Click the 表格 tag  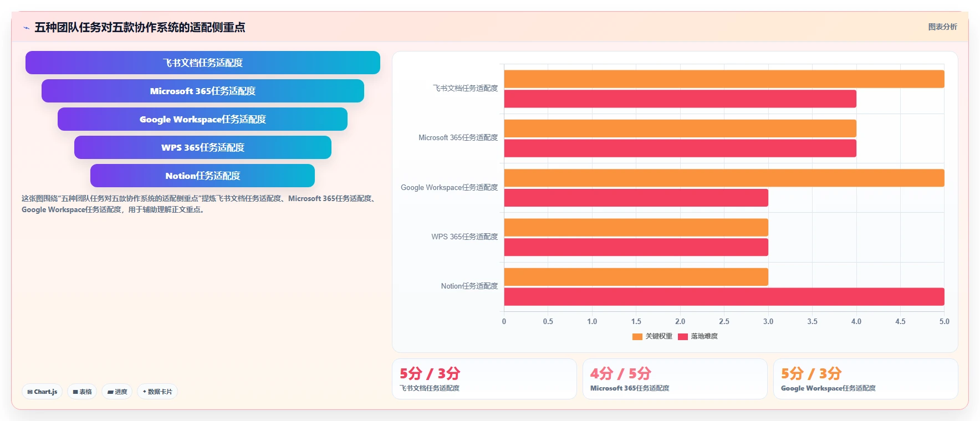(x=82, y=392)
